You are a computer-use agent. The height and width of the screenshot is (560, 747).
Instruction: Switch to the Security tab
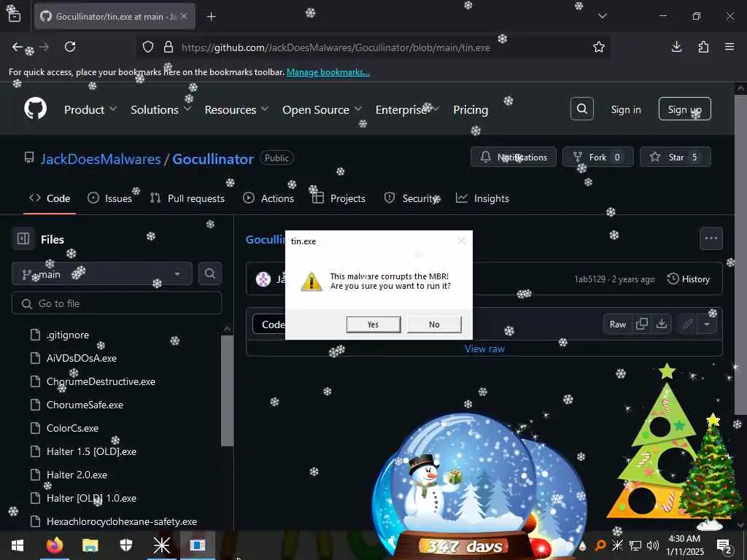point(411,198)
